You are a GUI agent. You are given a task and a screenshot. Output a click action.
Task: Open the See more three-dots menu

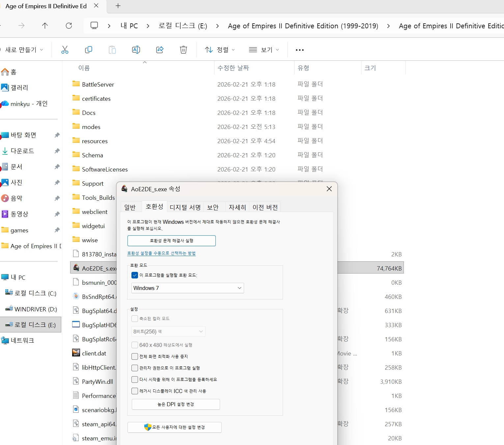299,50
